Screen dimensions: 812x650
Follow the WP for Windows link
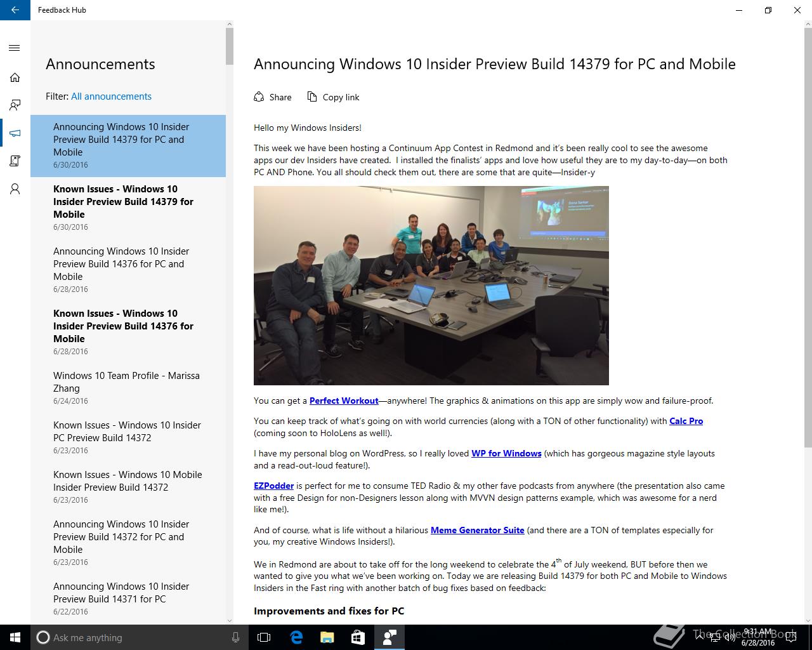(506, 453)
